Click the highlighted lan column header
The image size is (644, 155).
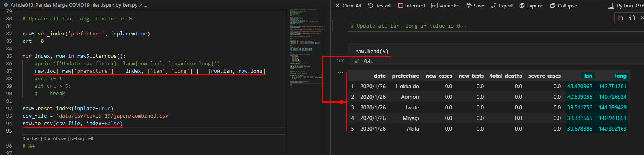pos(588,76)
